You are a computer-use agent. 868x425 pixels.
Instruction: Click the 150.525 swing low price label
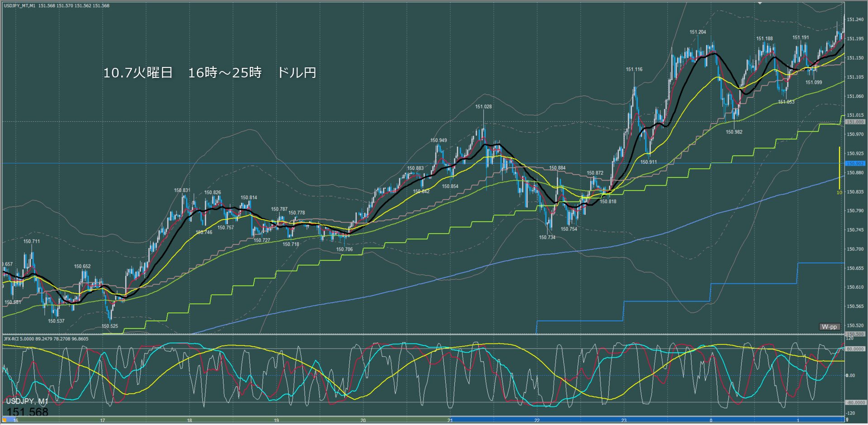click(110, 326)
